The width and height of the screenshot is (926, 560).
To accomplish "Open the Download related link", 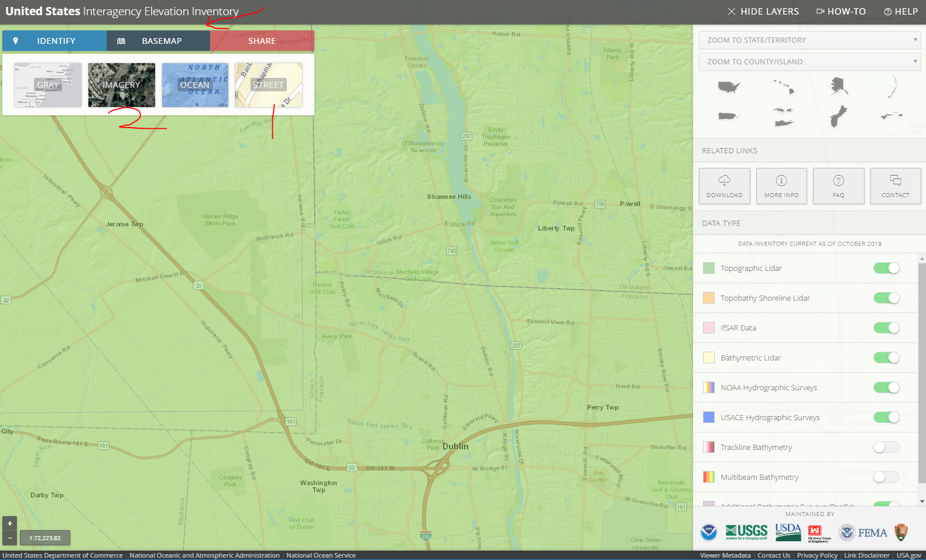I will click(725, 186).
